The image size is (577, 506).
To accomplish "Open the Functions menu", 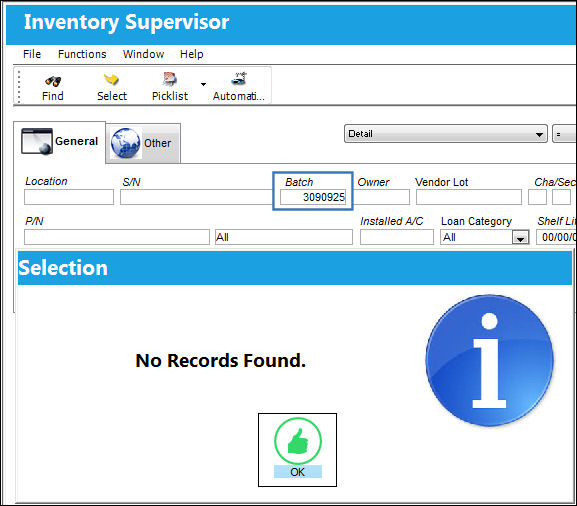I will point(82,54).
